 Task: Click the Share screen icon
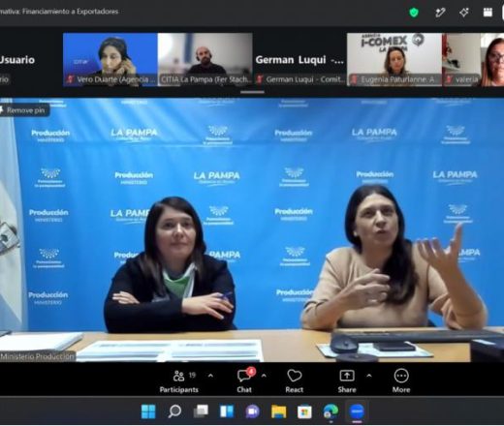347,381
